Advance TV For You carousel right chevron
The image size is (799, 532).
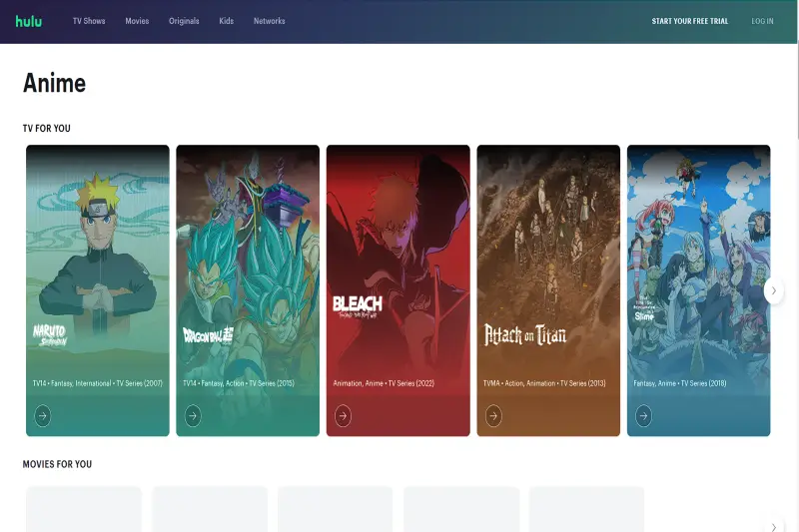tap(773, 290)
